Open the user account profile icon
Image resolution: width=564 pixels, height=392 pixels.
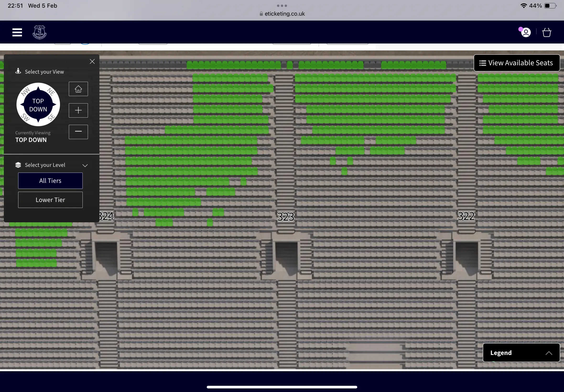(526, 33)
